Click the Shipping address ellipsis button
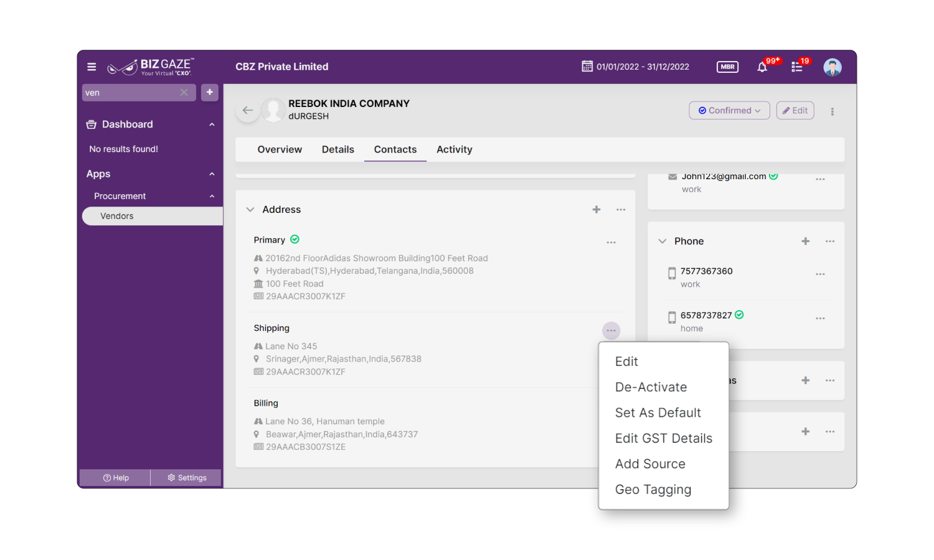 611,330
